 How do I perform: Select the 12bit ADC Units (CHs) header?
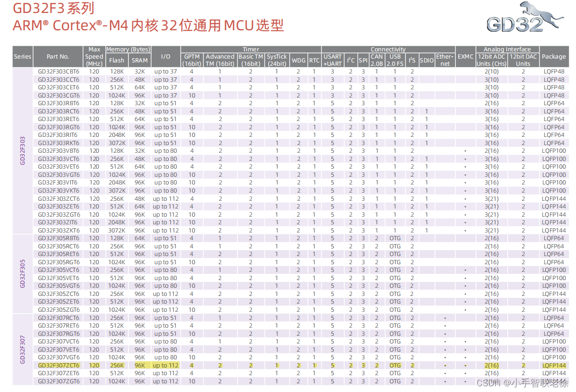tap(491, 60)
